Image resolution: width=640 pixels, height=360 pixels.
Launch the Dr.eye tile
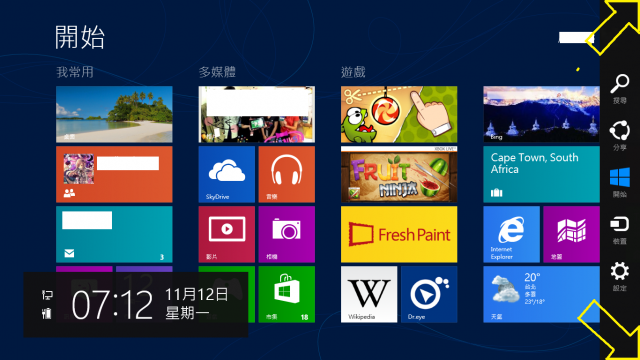point(429,294)
